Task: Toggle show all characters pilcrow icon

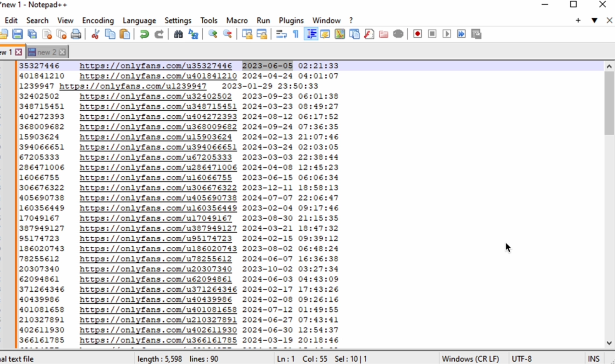Action: pos(296,34)
